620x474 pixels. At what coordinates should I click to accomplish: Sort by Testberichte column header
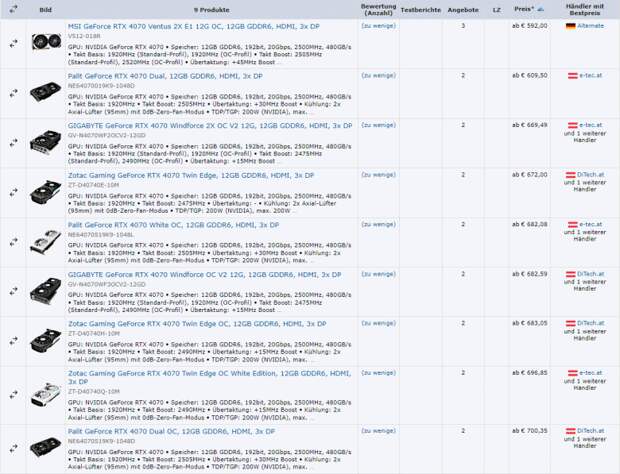click(x=420, y=9)
